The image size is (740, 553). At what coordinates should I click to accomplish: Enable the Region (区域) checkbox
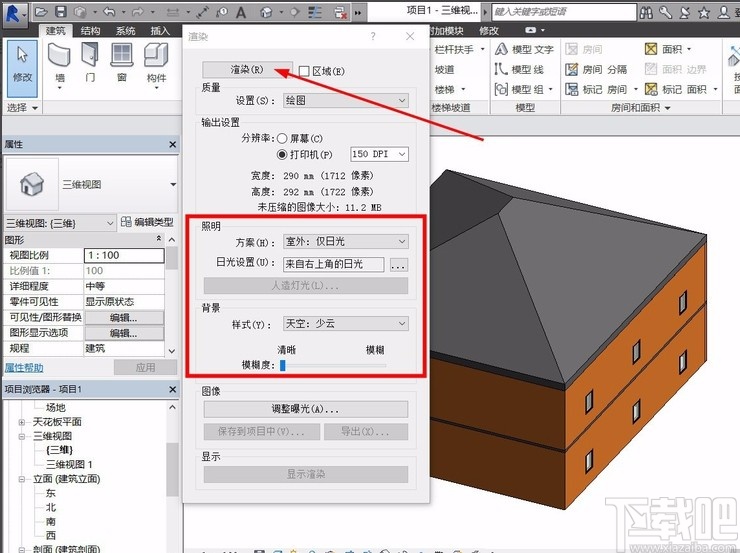pos(305,72)
